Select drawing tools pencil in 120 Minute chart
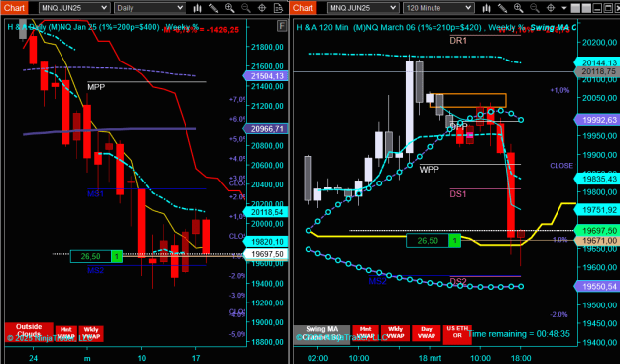Viewport: 620px width, 364px height. pos(503,8)
